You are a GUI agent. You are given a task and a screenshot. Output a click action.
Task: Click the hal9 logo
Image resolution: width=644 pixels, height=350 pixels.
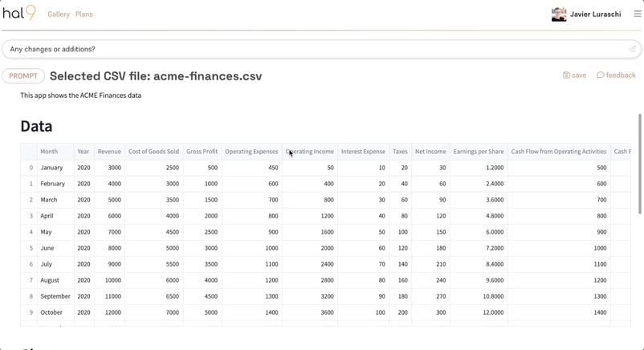pyautogui.click(x=19, y=13)
